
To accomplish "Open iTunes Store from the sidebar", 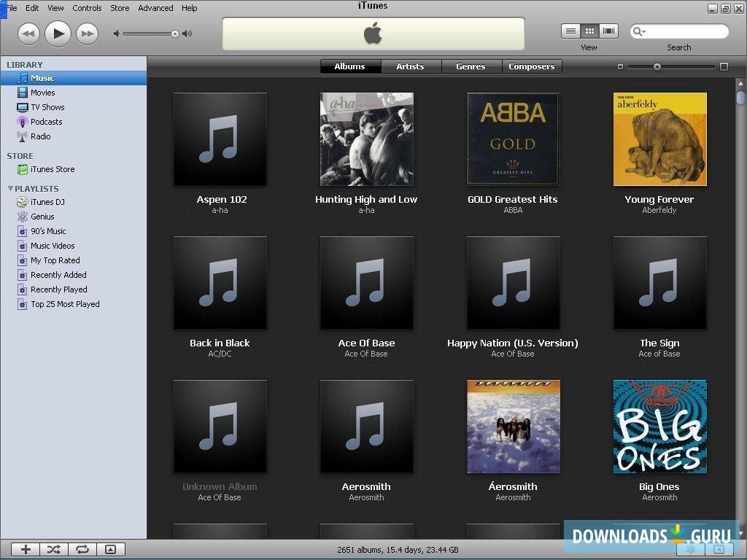I will pos(74,169).
